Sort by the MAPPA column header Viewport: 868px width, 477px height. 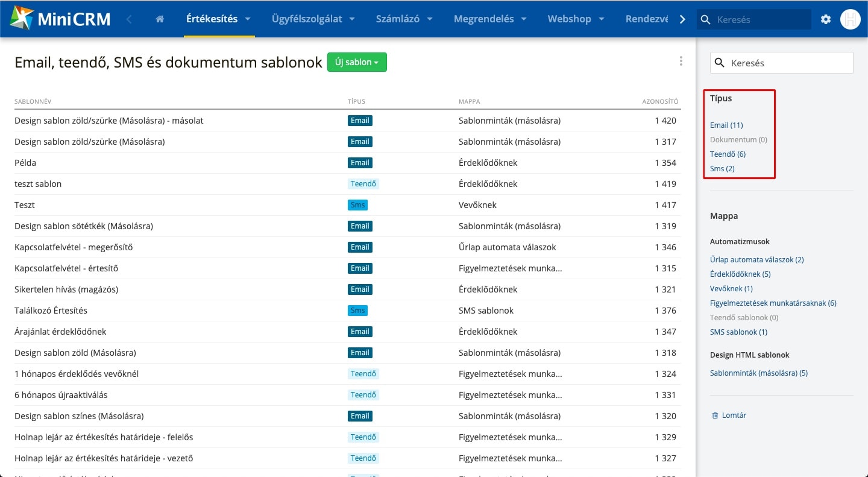tap(469, 101)
